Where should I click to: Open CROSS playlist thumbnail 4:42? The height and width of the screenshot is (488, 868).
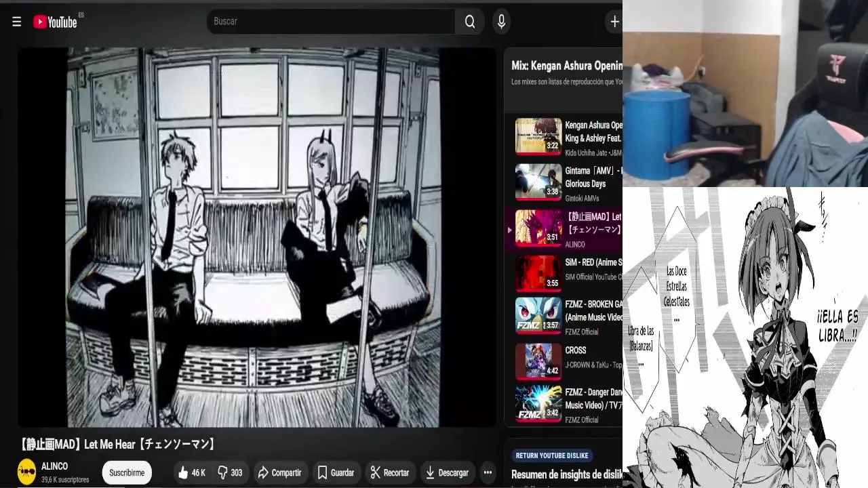pyautogui.click(x=538, y=361)
